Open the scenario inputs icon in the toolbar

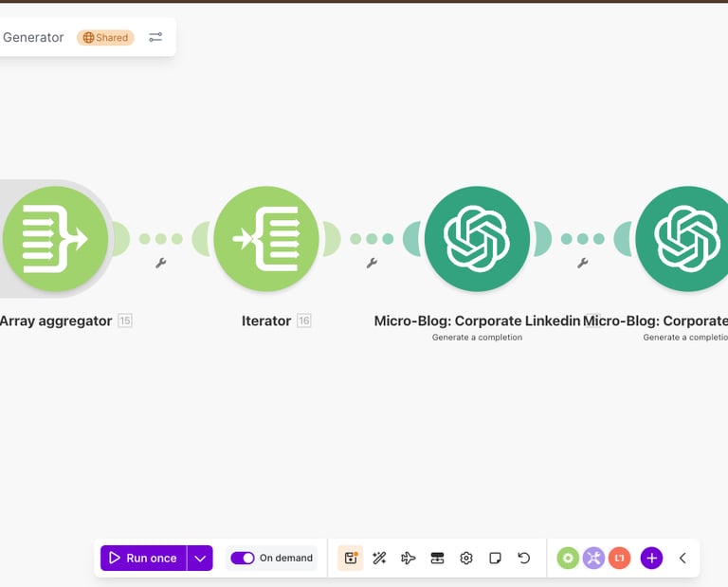[437, 558]
